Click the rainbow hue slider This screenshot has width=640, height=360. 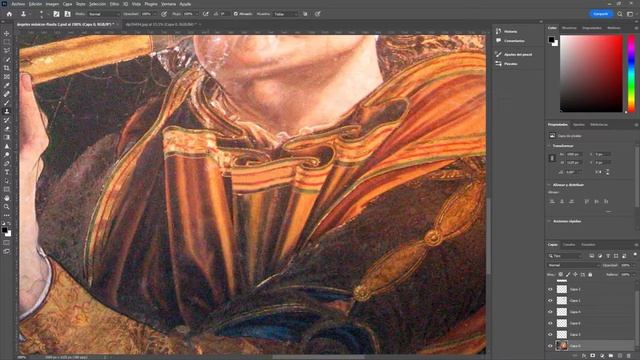point(631,73)
